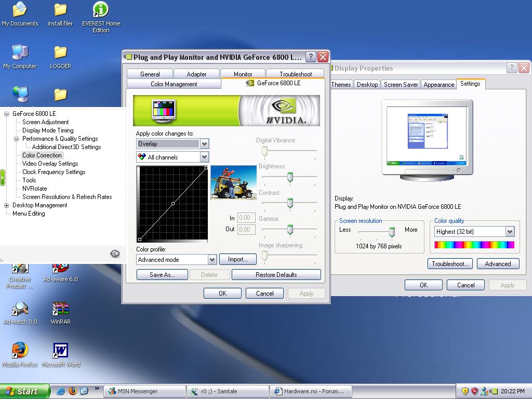532x399 pixels.
Task: Open the My Computer desktop icon
Action: pos(20,56)
